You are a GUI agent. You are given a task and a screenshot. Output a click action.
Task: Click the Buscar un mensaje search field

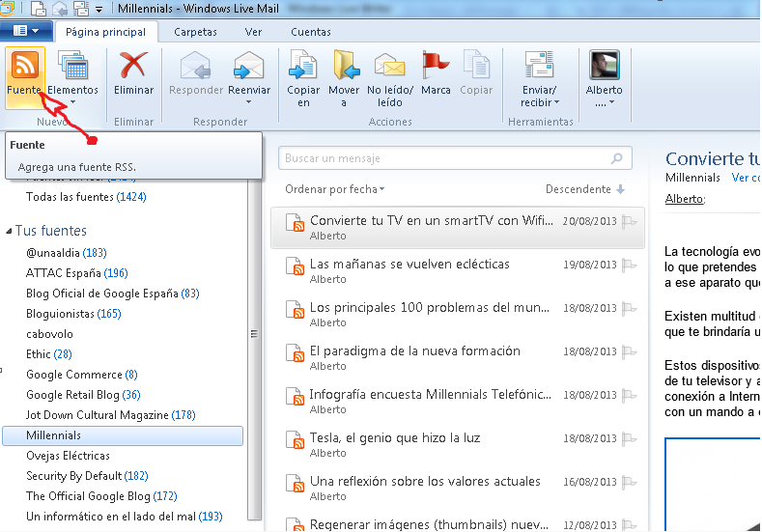click(x=455, y=158)
